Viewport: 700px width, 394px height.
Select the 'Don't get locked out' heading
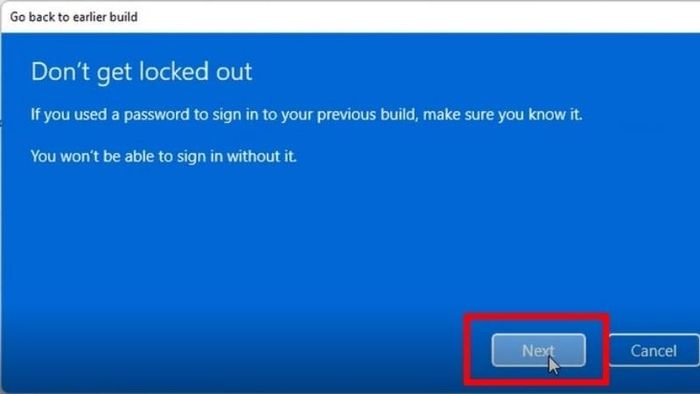[142, 71]
